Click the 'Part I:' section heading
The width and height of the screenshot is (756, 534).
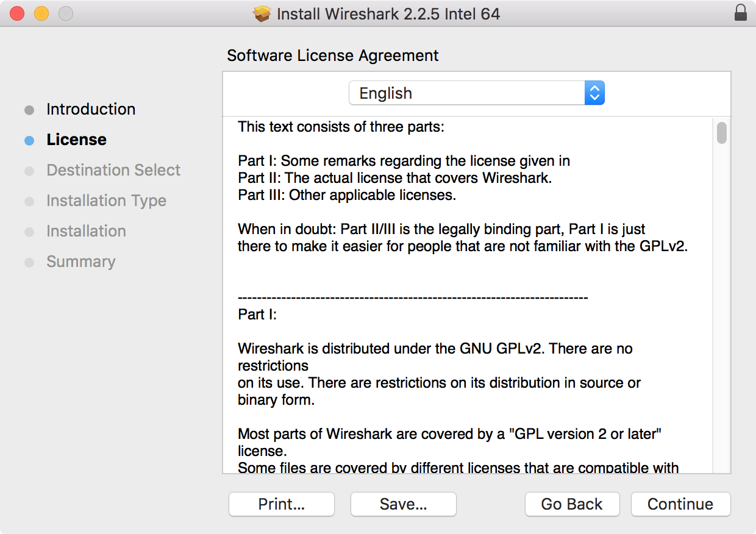tap(257, 315)
